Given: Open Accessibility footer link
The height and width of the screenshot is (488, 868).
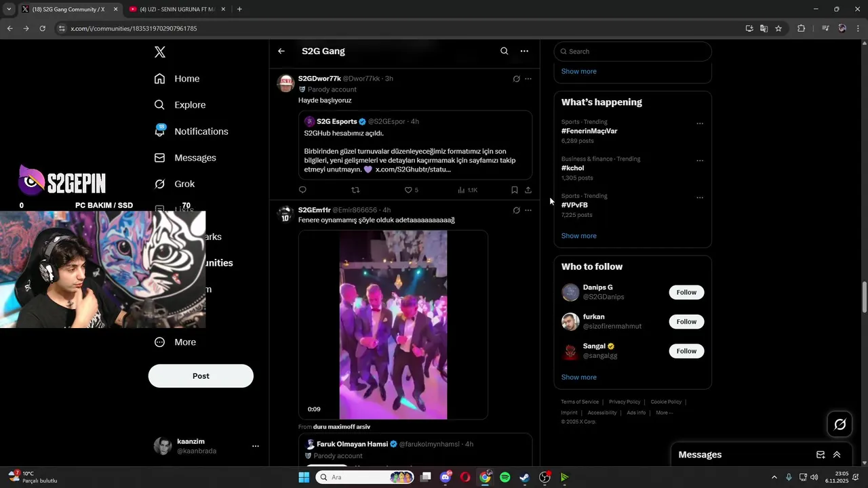Looking at the screenshot, I should tap(602, 413).
